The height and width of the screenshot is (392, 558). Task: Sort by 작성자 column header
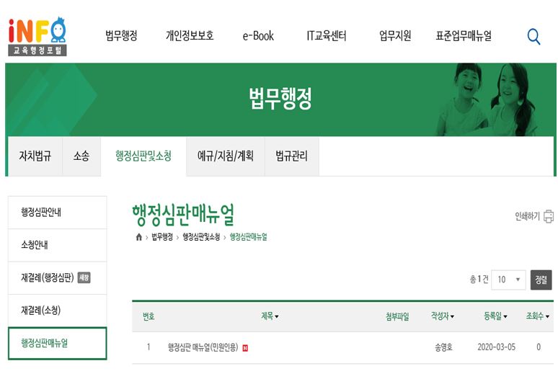click(443, 316)
